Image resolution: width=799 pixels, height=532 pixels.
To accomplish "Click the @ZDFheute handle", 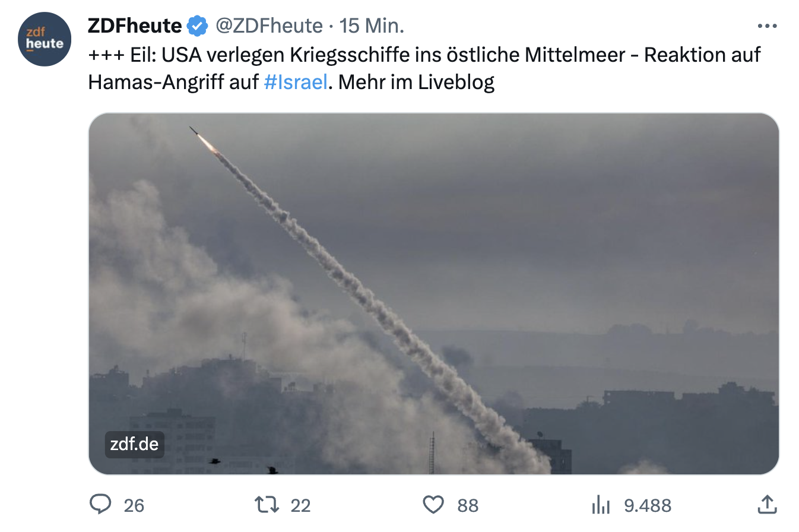I will (x=268, y=26).
